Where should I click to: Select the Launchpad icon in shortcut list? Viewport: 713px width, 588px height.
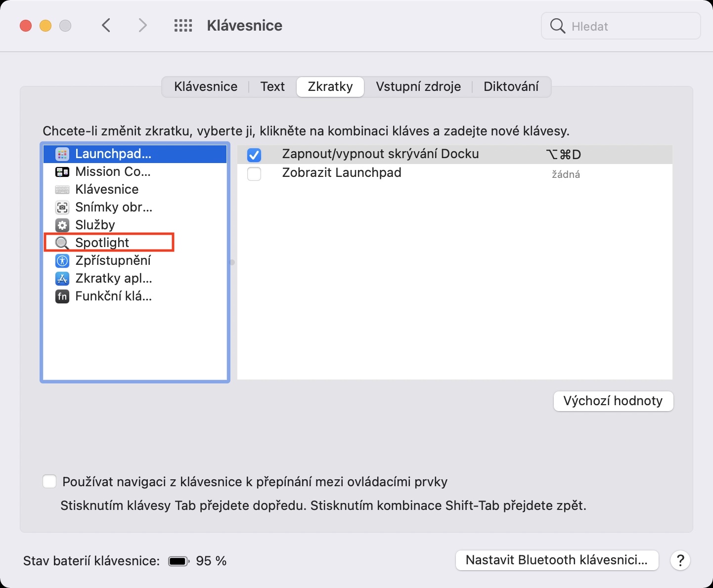click(x=62, y=154)
